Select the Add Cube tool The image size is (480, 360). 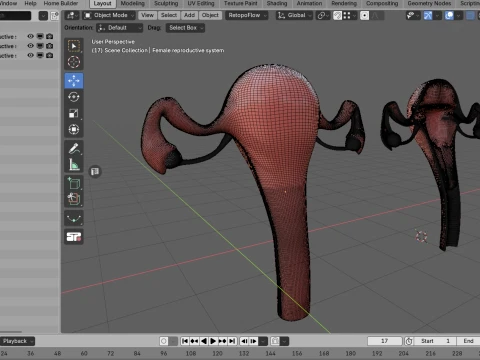74,184
